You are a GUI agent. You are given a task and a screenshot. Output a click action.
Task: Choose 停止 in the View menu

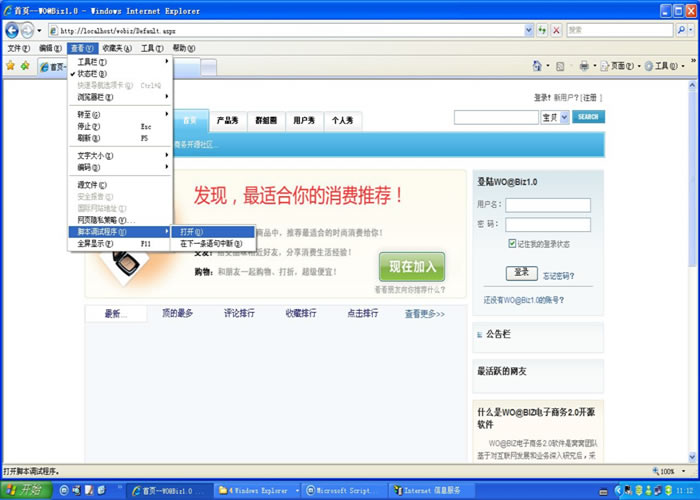120,127
